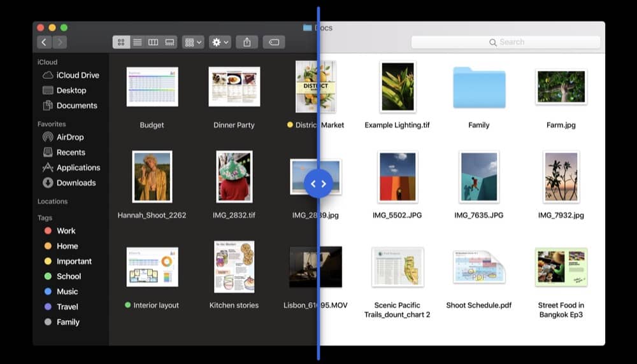Select IMG_7635.JPG image

tap(479, 177)
